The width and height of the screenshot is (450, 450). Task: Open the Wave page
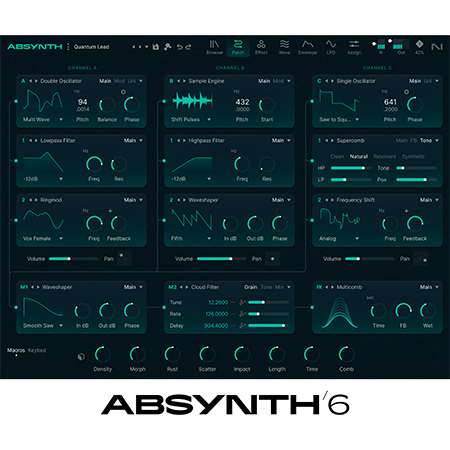[284, 47]
